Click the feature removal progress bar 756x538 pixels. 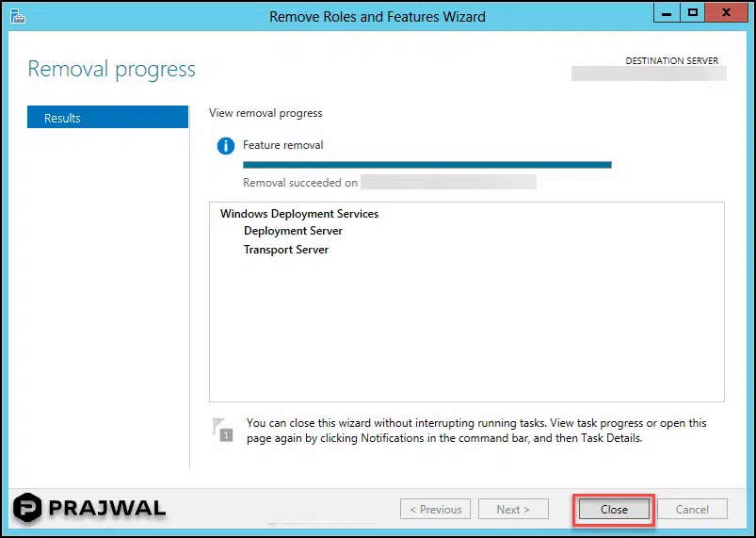(x=426, y=164)
